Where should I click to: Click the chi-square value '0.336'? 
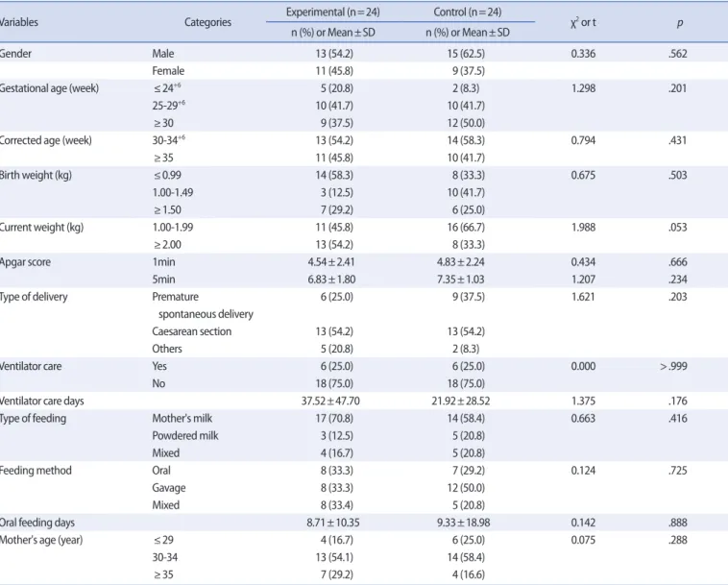click(583, 54)
